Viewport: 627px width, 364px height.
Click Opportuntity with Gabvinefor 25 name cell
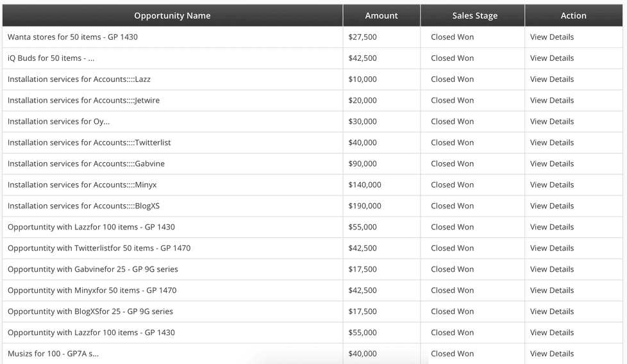[93, 269]
